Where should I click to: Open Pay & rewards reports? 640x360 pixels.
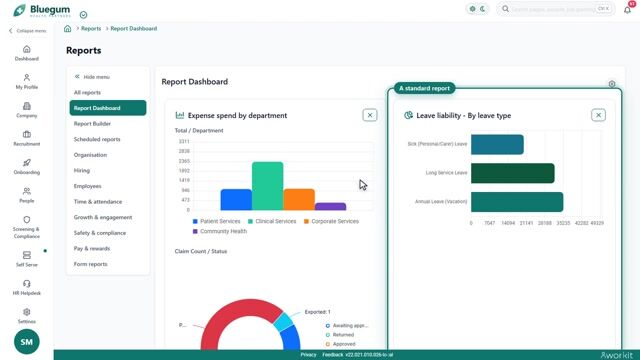[108, 248]
